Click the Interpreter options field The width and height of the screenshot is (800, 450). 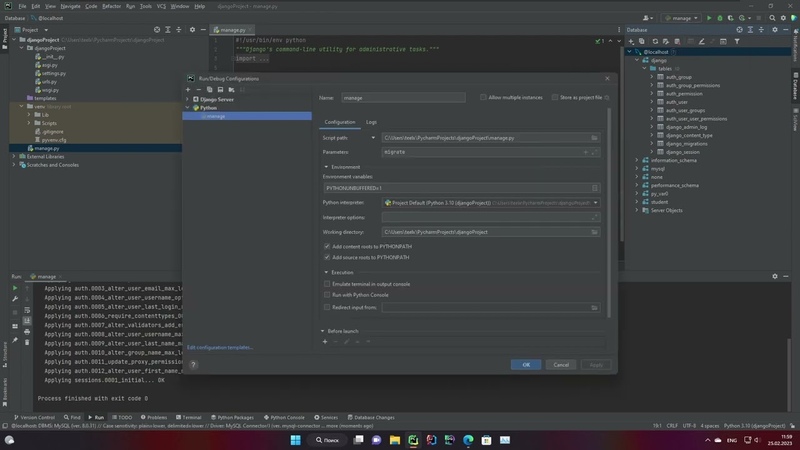[490, 217]
